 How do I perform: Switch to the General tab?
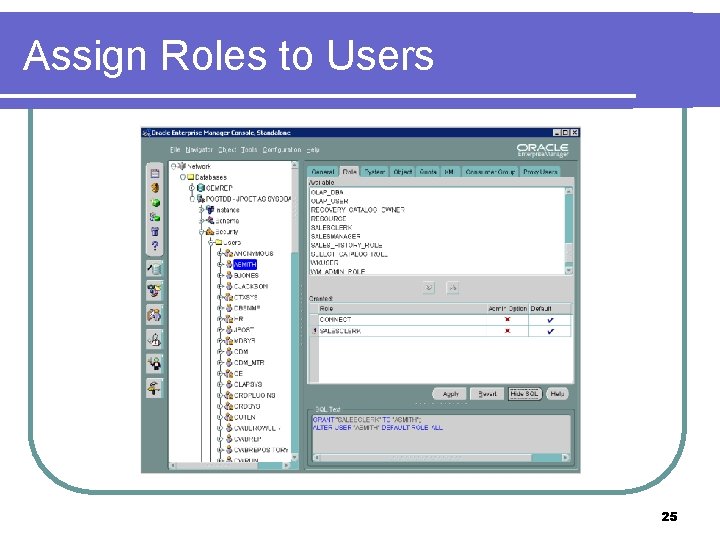(x=323, y=172)
